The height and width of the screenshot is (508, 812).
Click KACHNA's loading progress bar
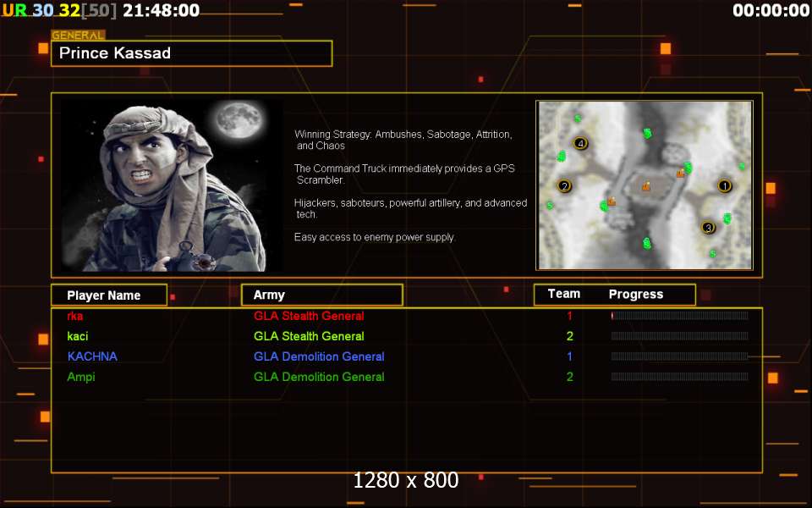pos(679,356)
